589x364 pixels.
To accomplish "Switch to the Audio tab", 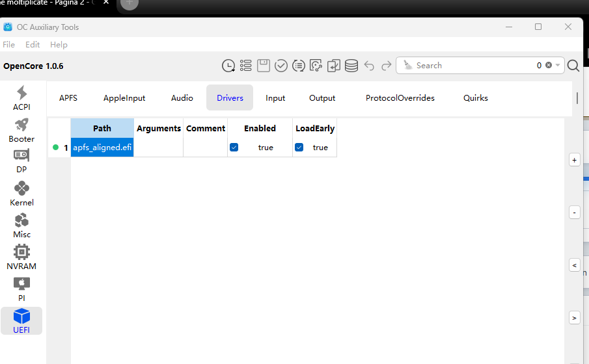I will coord(182,98).
